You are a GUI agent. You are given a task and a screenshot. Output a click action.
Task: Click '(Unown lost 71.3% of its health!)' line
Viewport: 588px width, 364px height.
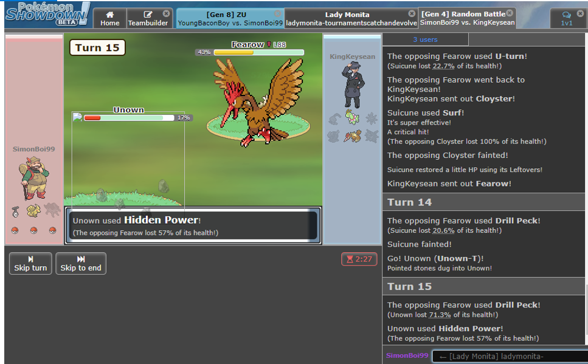[x=443, y=315]
